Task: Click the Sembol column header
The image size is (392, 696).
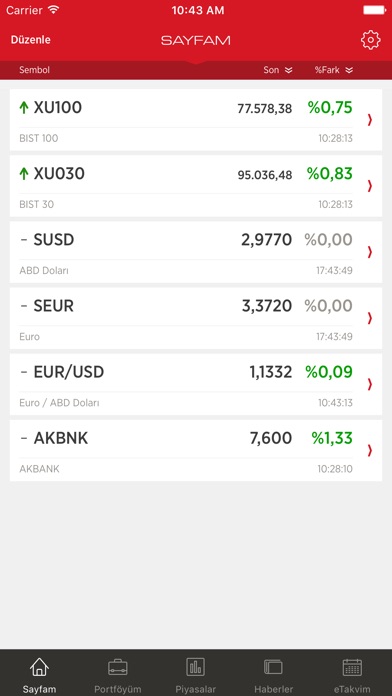Action: point(34,70)
